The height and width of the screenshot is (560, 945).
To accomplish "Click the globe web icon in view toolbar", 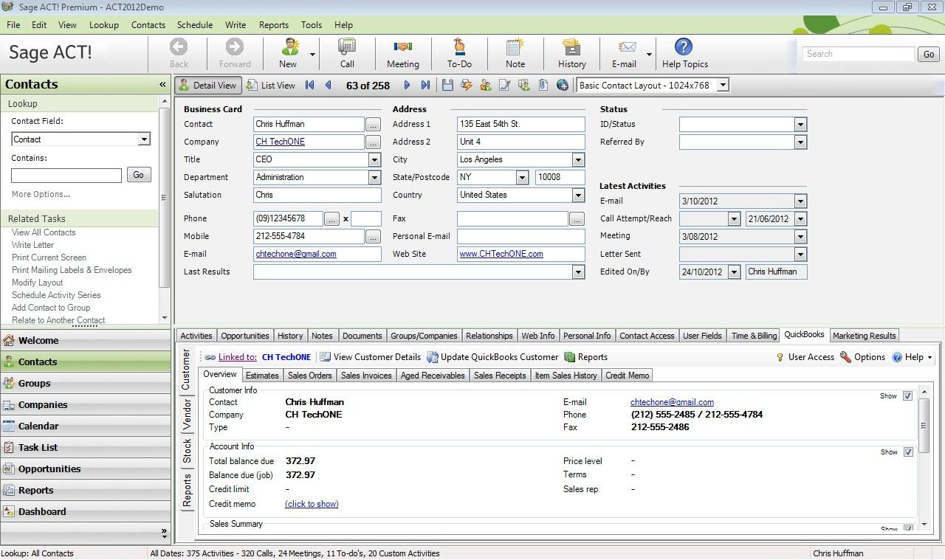I will coord(563,86).
